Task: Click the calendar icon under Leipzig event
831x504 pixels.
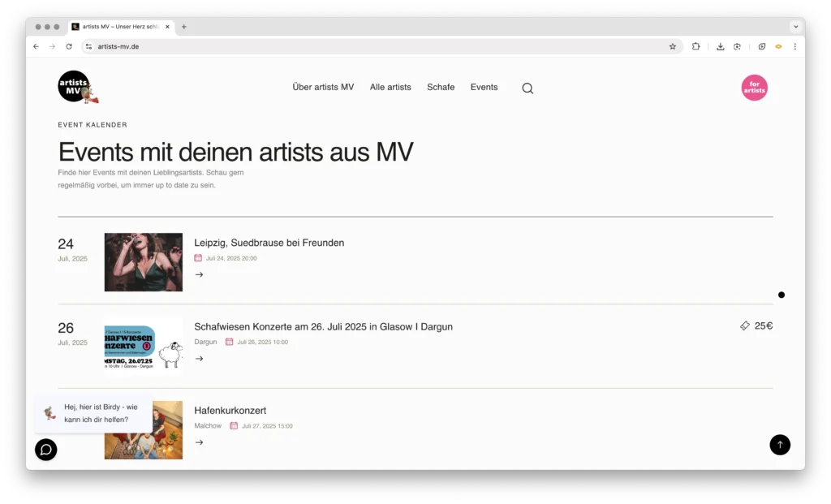Action: pos(199,258)
